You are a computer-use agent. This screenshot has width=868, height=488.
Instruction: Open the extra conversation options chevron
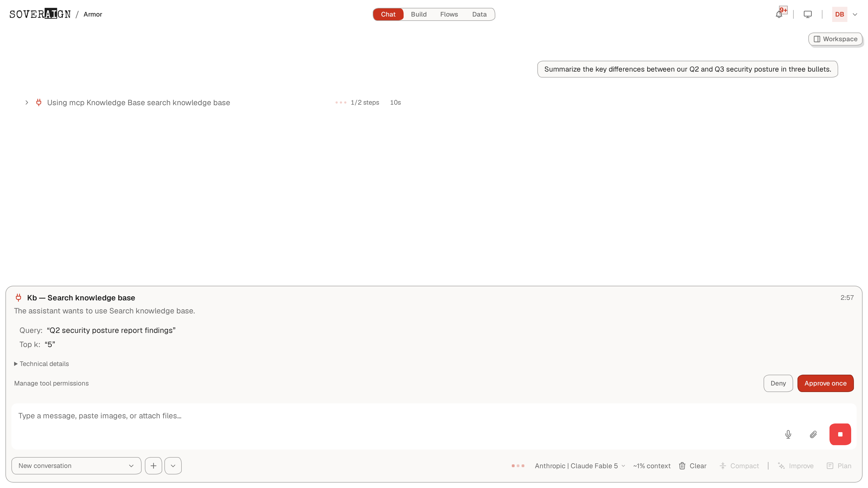[173, 466]
